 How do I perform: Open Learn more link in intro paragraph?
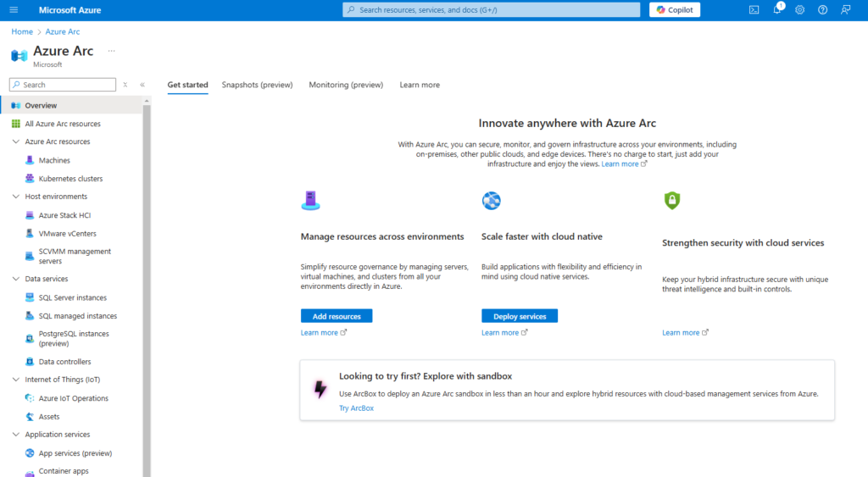pyautogui.click(x=624, y=164)
